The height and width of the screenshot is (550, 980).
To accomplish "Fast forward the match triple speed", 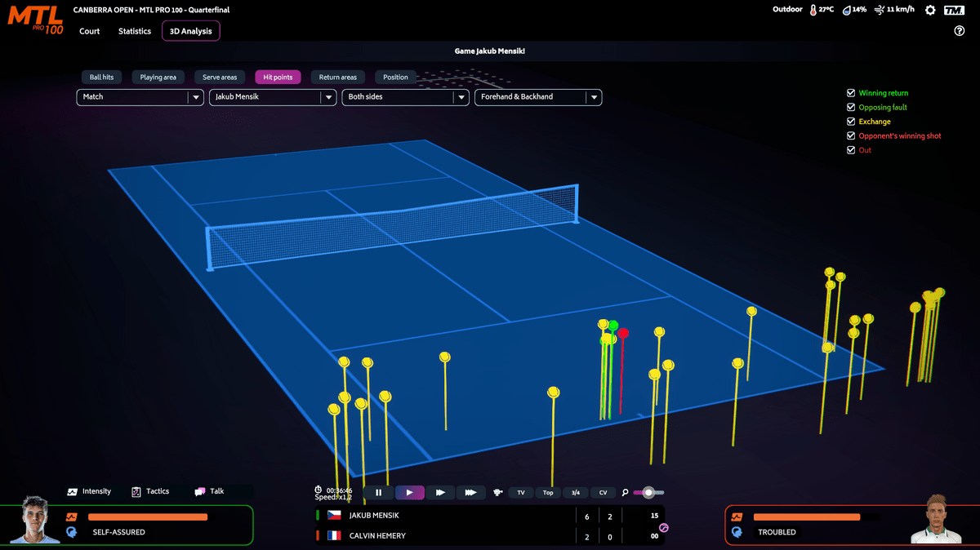I will [x=471, y=492].
